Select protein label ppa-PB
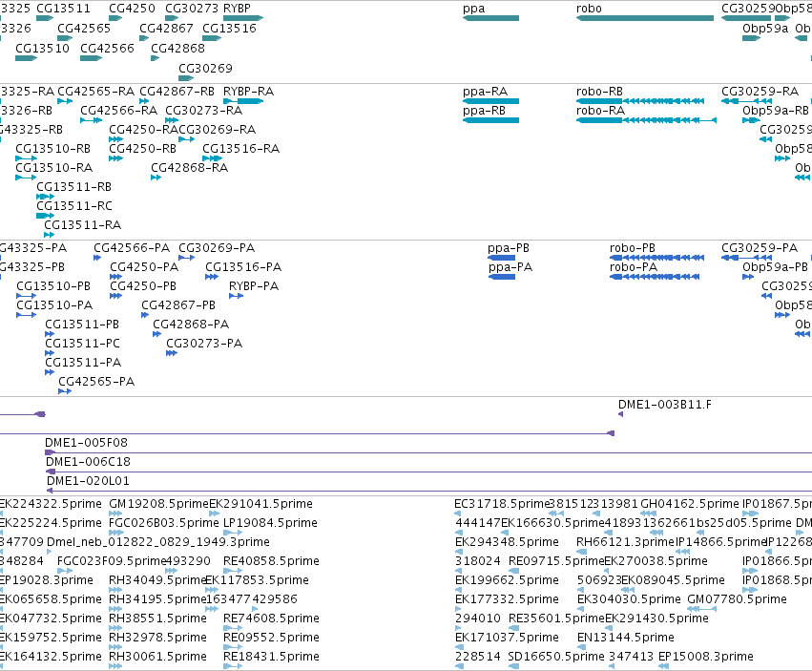Viewport: 812px width, 671px height. (509, 248)
